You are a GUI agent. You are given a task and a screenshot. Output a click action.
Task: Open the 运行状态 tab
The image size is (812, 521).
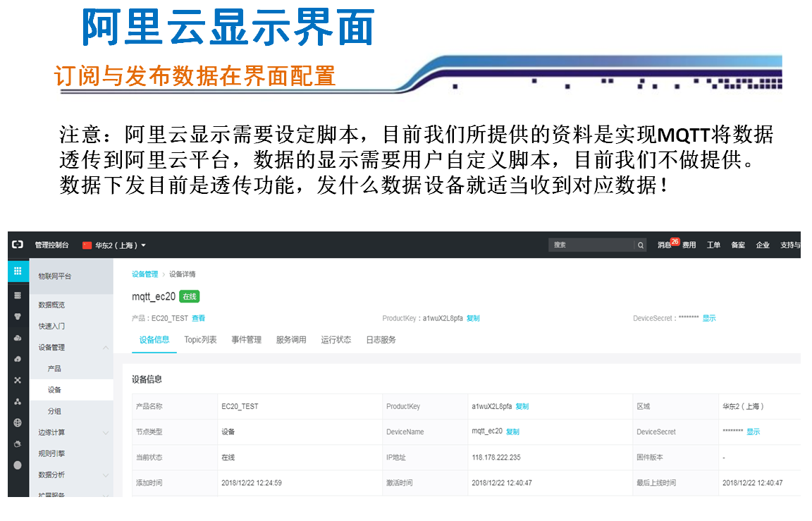(336, 340)
